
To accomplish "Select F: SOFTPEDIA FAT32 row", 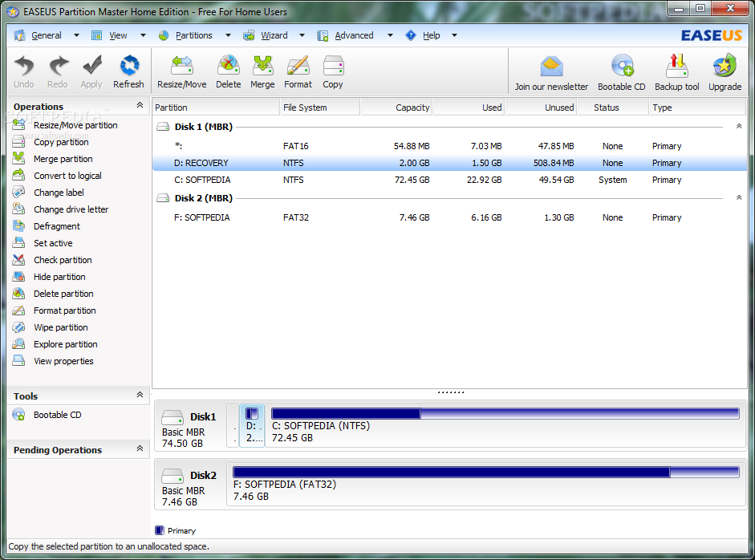I will tap(449, 217).
